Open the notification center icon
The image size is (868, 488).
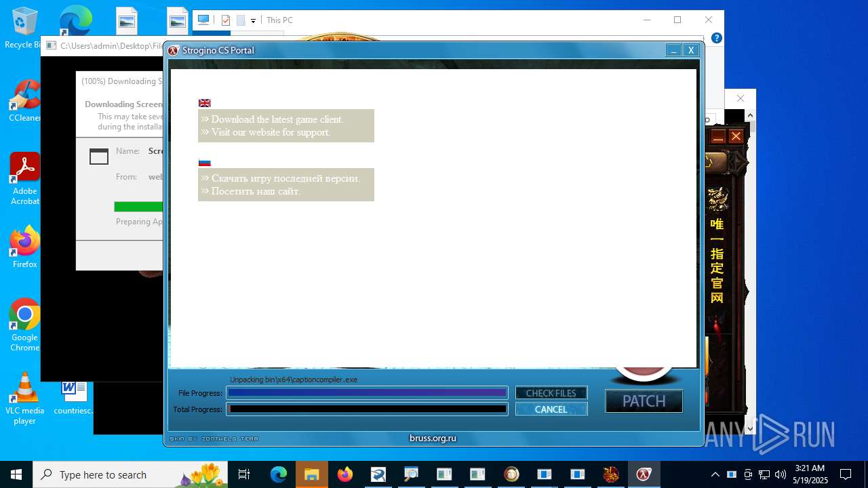coord(846,474)
